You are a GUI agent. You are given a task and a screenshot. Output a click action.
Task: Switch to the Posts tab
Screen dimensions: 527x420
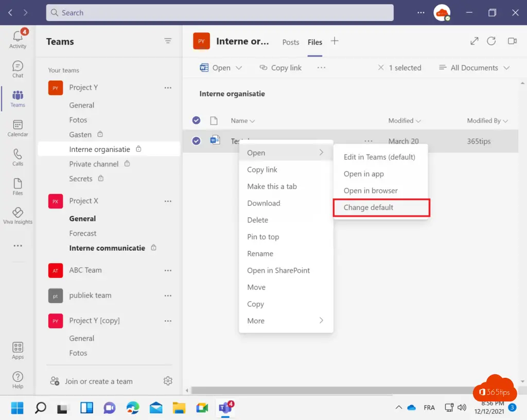pos(291,42)
